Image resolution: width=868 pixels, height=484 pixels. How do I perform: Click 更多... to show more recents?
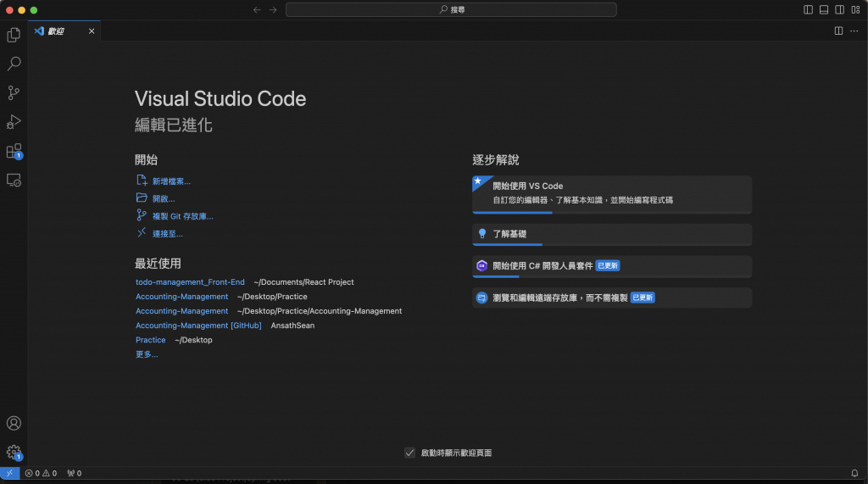click(x=147, y=353)
